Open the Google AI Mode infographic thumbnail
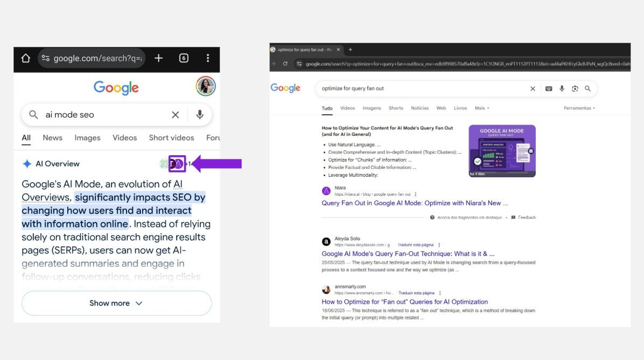644x360 pixels. [502, 151]
